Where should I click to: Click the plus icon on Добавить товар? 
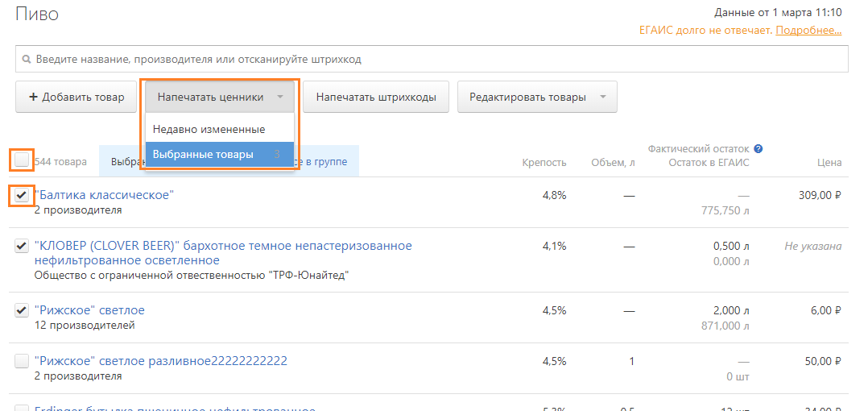coord(33,98)
